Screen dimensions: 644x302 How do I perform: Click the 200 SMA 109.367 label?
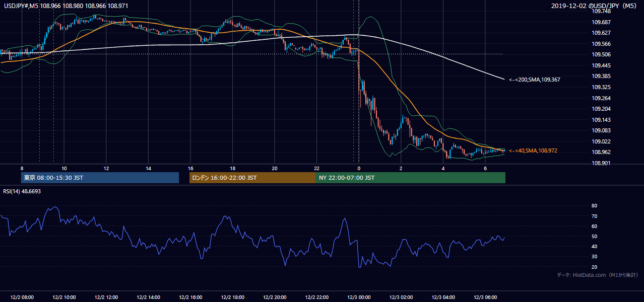(x=534, y=80)
